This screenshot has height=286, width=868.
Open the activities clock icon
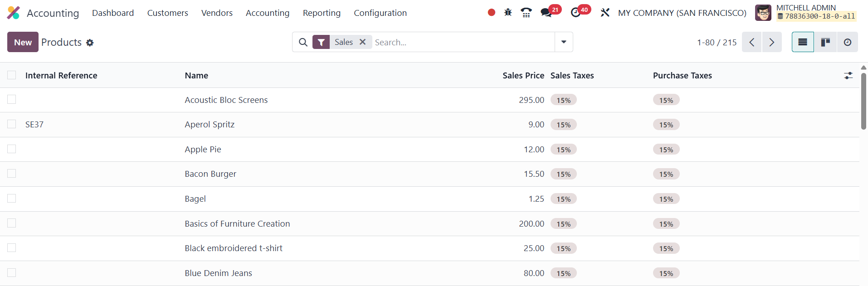[575, 13]
